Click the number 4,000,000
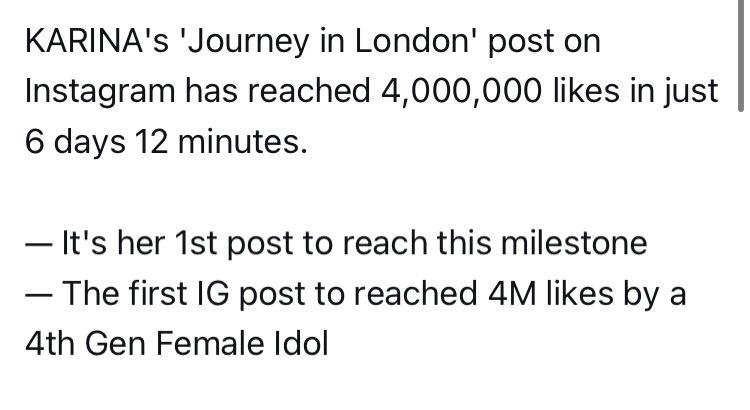The width and height of the screenshot is (750, 410). 462,91
